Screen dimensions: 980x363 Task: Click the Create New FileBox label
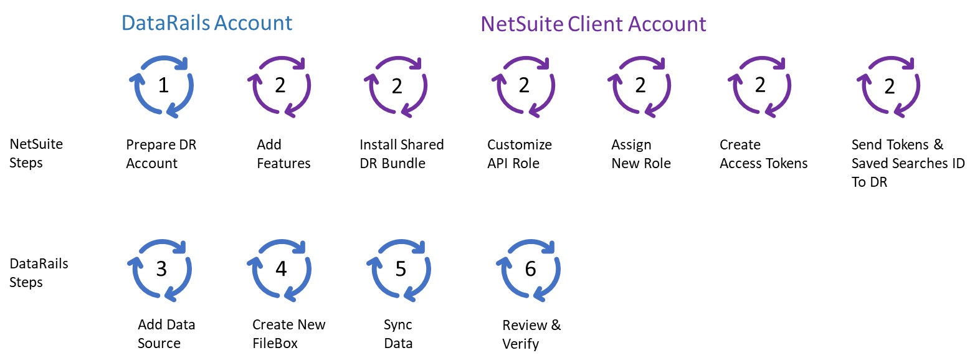[x=289, y=334]
